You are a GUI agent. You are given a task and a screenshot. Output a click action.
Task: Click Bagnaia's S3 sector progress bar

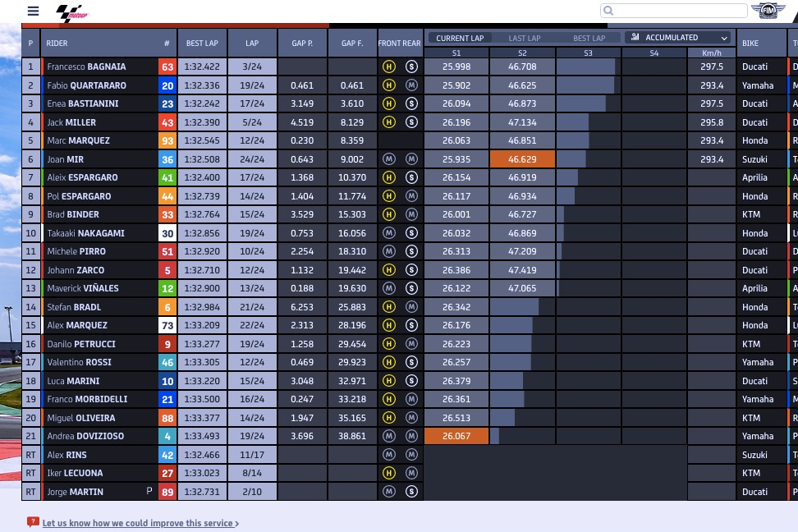(588, 66)
